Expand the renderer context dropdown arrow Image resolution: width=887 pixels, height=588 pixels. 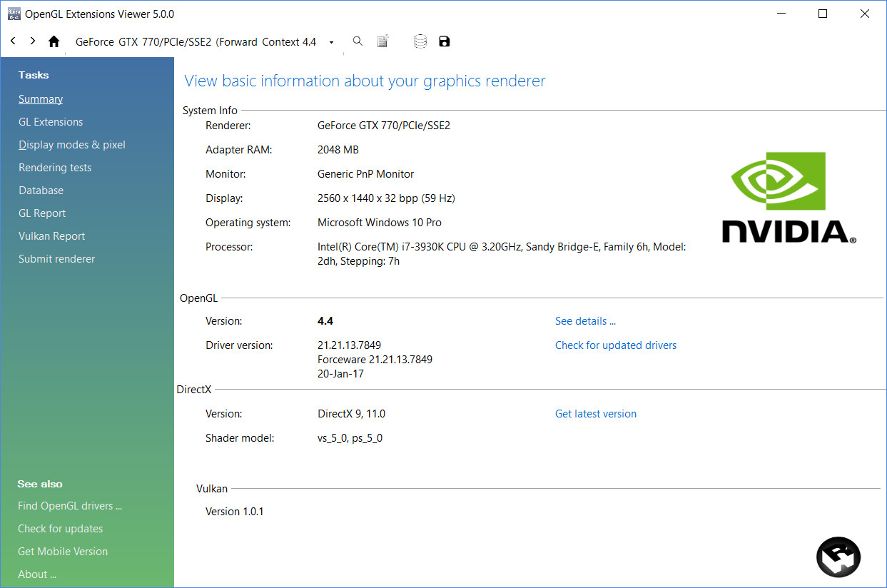pos(331,42)
